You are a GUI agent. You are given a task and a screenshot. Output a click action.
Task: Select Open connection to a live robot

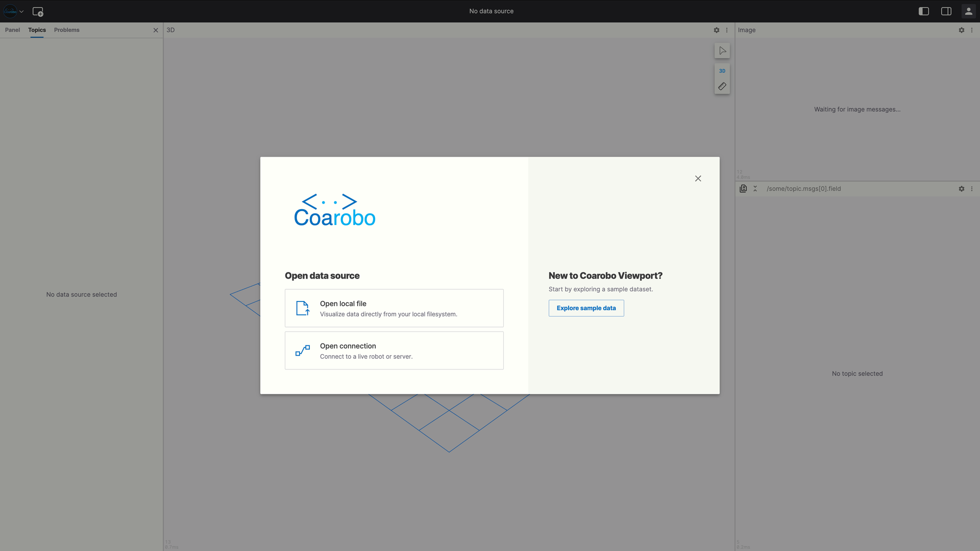(394, 350)
